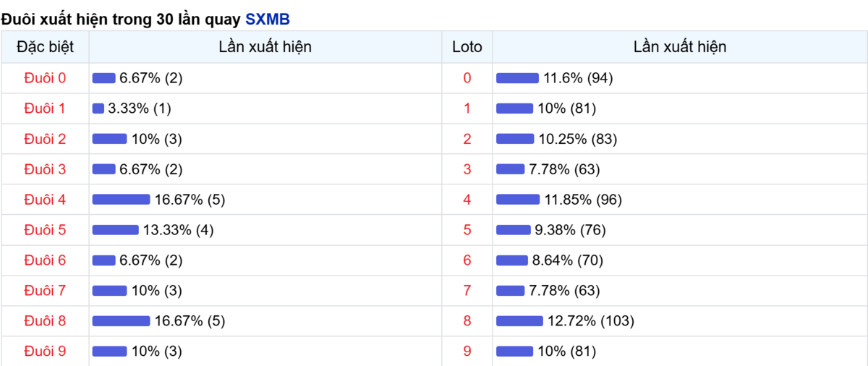Click the Đuôi 6 label
This screenshot has height=366, width=868.
[45, 260]
